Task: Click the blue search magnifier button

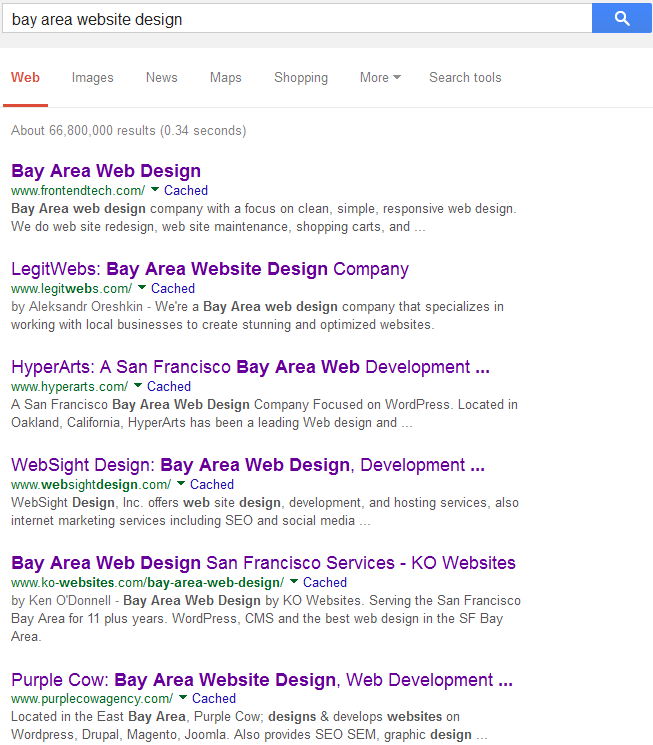Action: click(622, 19)
